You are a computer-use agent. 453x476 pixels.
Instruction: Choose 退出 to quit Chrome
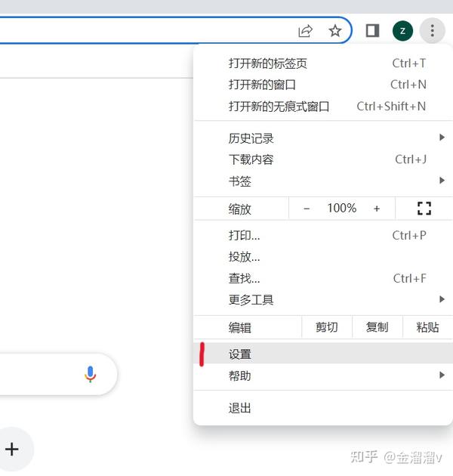tap(323, 408)
